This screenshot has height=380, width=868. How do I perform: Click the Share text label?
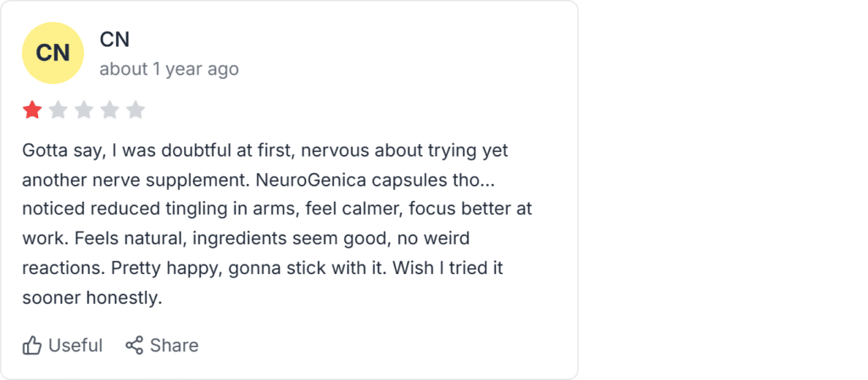(175, 346)
